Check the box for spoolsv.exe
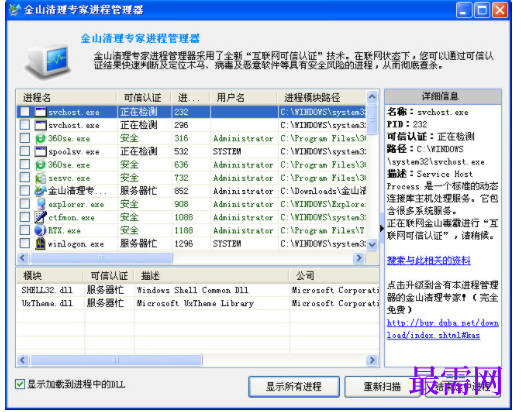Screen dimensions: 521x412 pyautogui.click(x=25, y=151)
